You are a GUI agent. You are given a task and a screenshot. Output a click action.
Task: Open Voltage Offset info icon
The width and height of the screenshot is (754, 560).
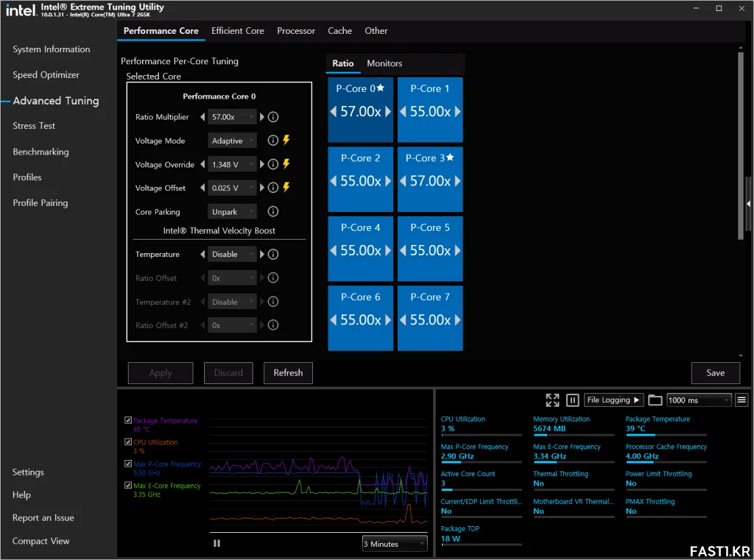(x=273, y=188)
